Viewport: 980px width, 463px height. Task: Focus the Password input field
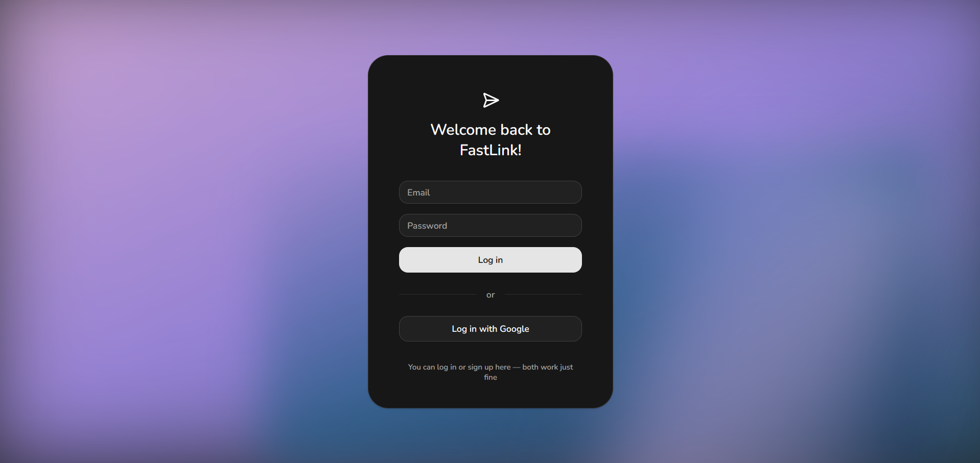click(491, 226)
